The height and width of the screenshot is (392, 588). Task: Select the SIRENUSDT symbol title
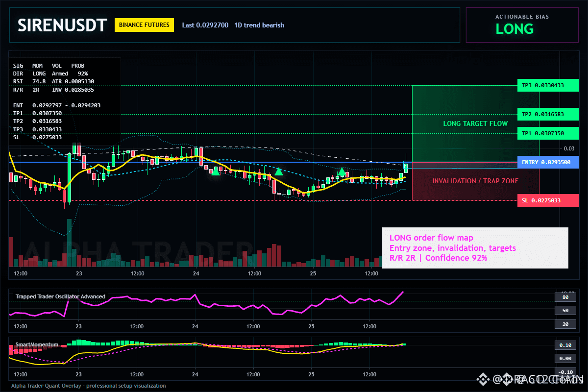(62, 25)
